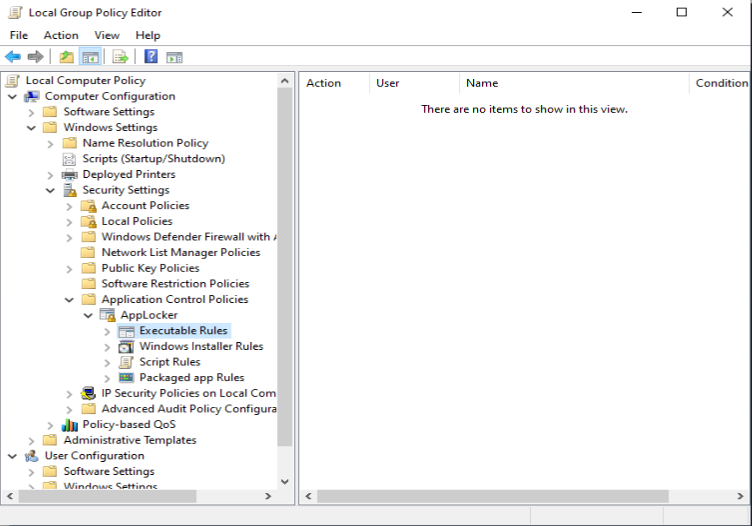Select Script Rules tree item
Screen dimensions: 752x526
coord(170,362)
